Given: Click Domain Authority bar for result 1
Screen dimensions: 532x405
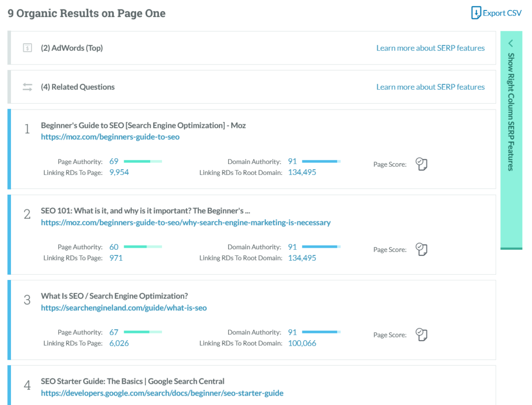Looking at the screenshot, I should (321, 161).
